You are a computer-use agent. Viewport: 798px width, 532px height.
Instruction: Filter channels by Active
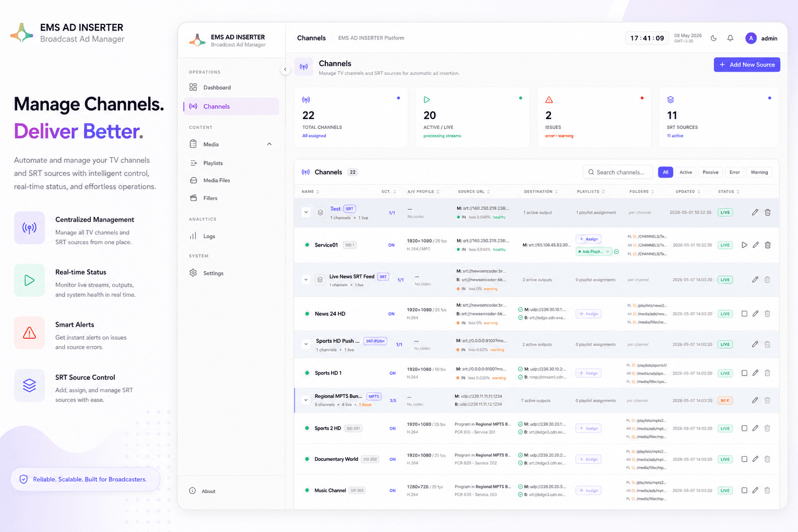686,172
